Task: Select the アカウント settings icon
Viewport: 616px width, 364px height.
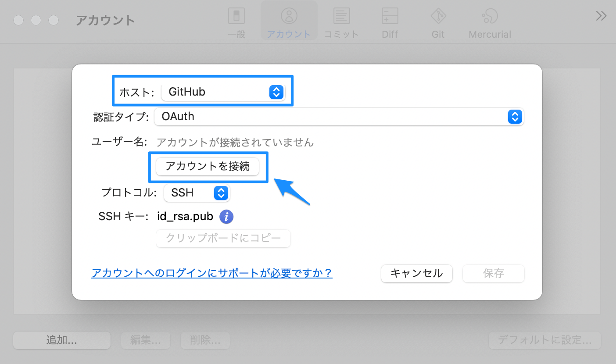Action: click(289, 21)
